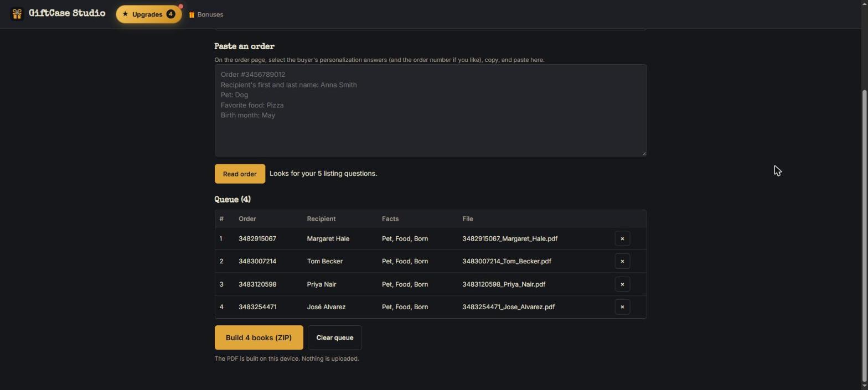Click the Facts column header
The width and height of the screenshot is (868, 390).
(x=390, y=219)
